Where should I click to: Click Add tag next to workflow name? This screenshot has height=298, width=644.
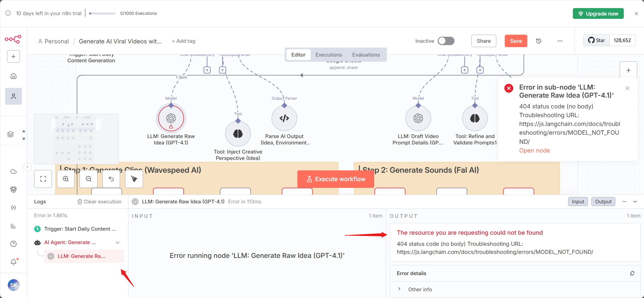tap(183, 41)
